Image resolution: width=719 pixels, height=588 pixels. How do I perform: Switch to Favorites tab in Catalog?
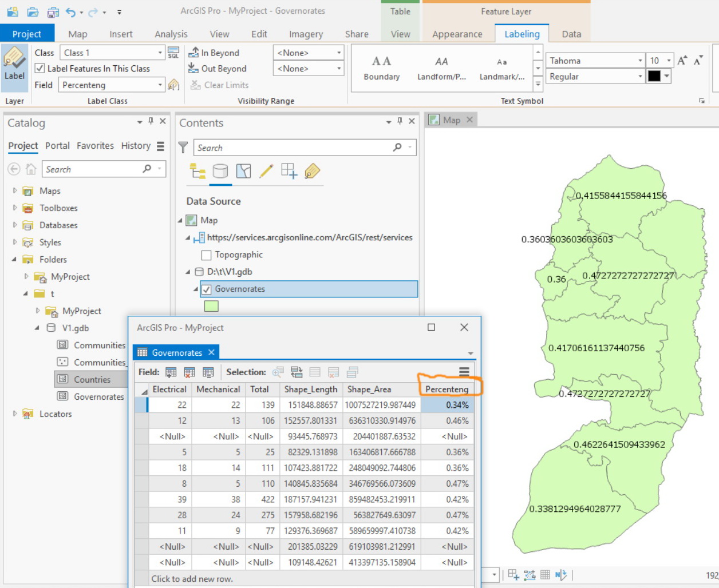95,146
